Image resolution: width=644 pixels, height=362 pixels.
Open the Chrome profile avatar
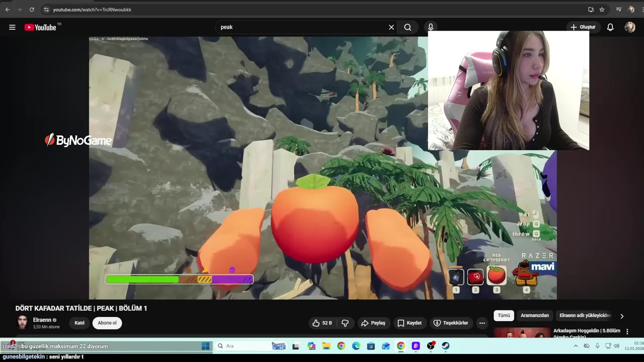pyautogui.click(x=631, y=10)
